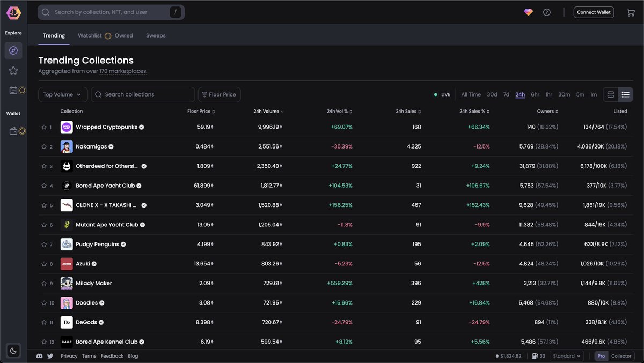Open the Standard gas speed dropdown
The height and width of the screenshot is (363, 644).
click(x=567, y=356)
